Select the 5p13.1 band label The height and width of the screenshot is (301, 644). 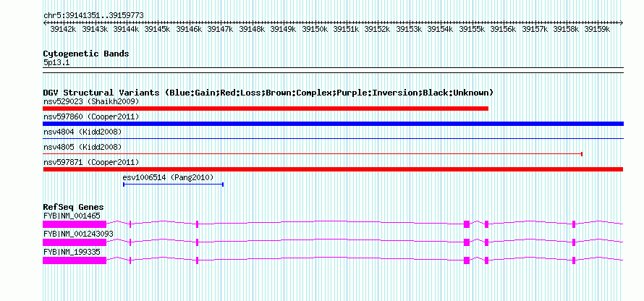[56, 63]
